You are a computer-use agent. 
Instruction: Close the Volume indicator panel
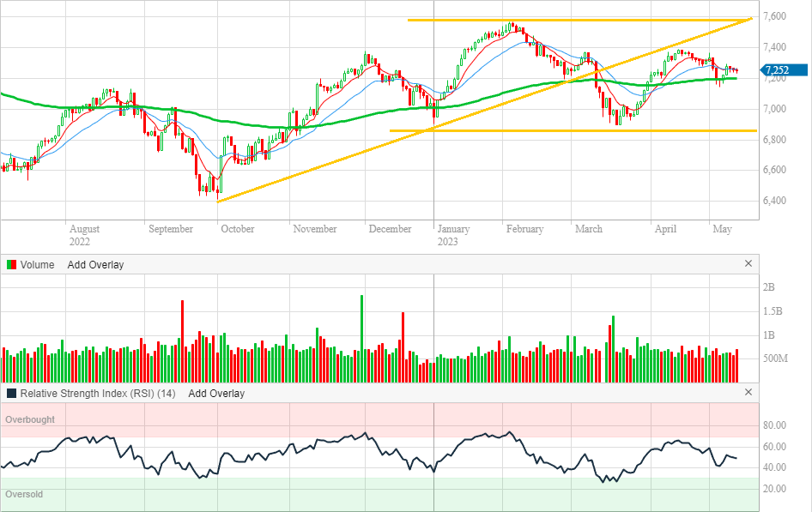(748, 264)
